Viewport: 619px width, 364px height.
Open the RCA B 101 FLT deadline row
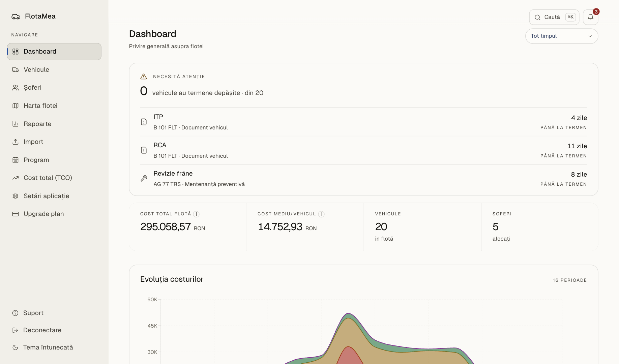pos(363,150)
